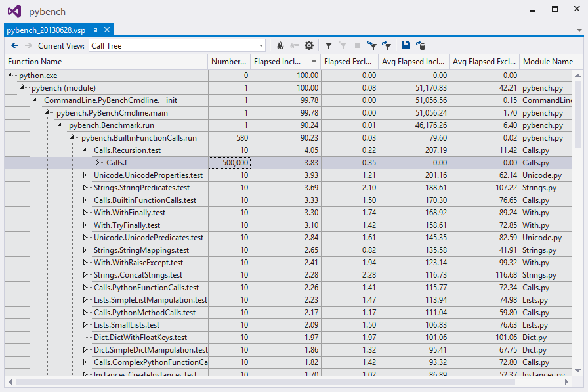Sort by Avg Elapsed Inclusive column header
The width and height of the screenshot is (588, 392).
413,62
